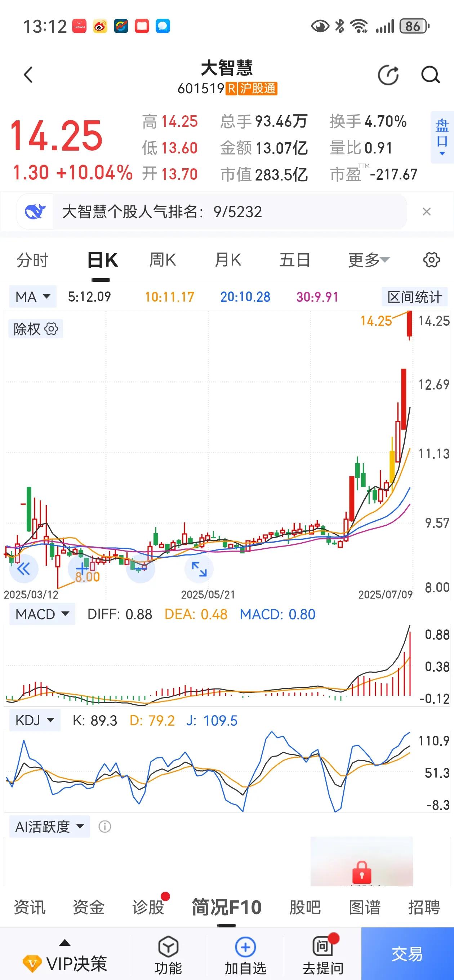The image size is (454, 980).
Task: Expand chart to fullscreen icon
Action: [199, 569]
